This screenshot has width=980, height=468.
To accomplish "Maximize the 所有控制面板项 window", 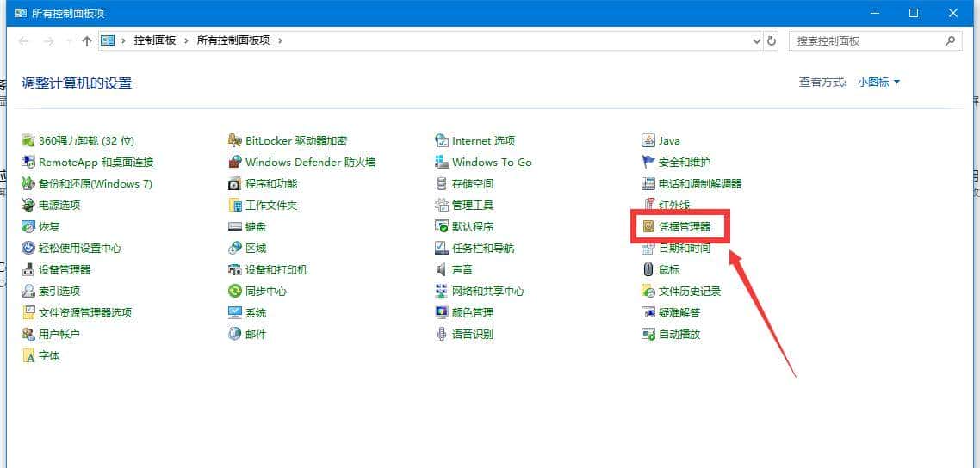I will 914,13.
